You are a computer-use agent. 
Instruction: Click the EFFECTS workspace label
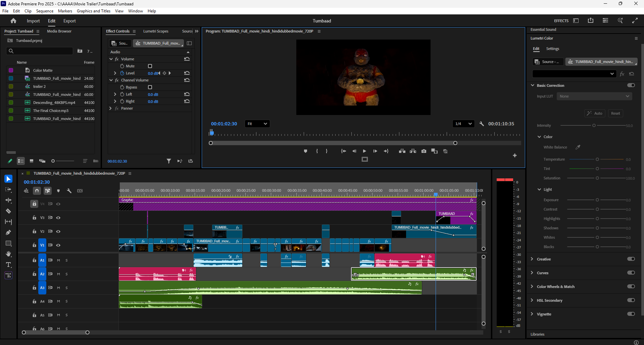pos(561,21)
